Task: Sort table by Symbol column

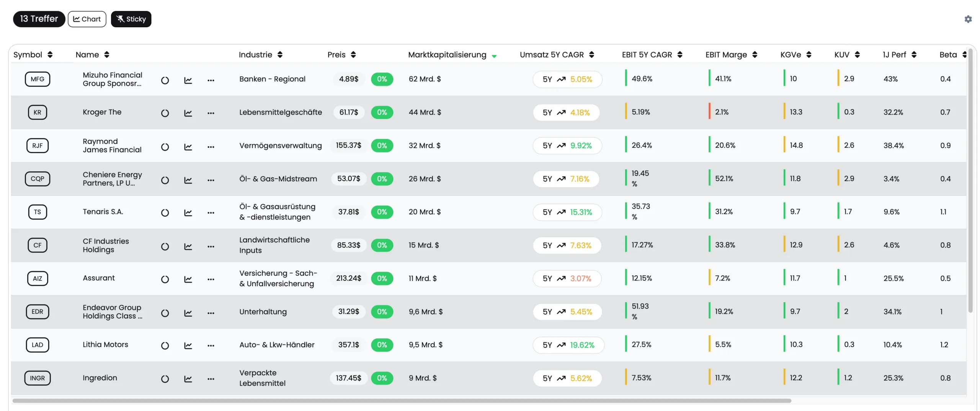Action: [33, 54]
